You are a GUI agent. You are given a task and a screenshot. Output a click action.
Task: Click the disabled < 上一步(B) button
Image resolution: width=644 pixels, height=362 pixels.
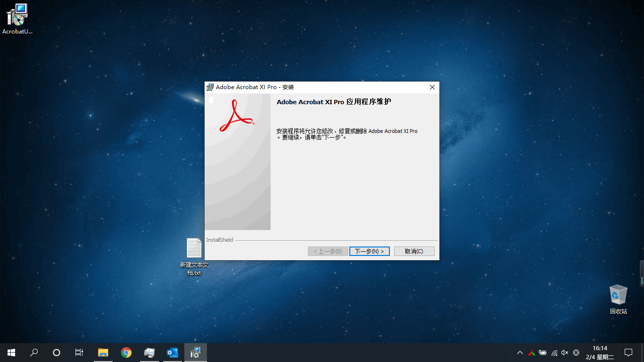click(x=328, y=251)
